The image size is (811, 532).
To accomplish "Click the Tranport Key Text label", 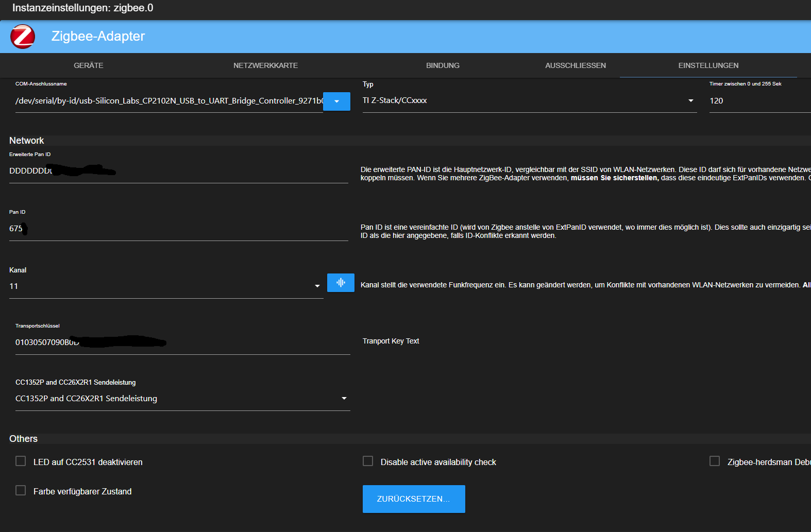I will 391,341.
